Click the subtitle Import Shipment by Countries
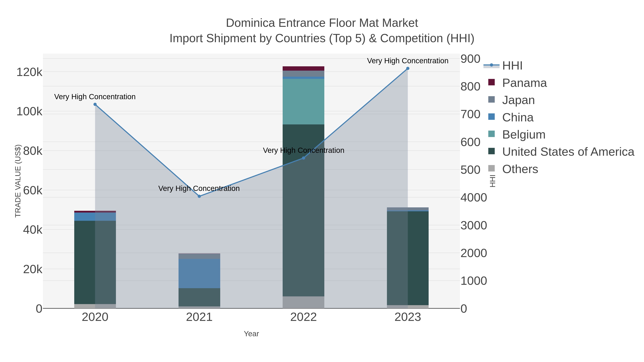 pos(322,38)
